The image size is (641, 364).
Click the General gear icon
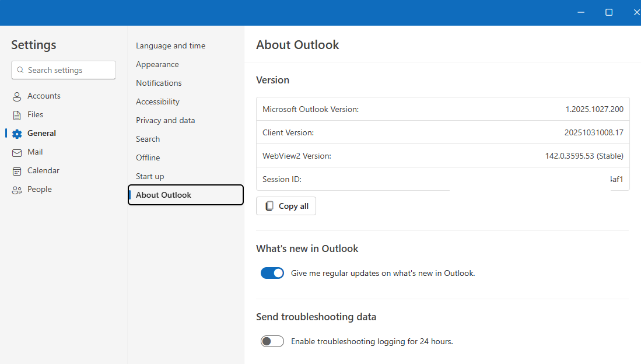pos(17,134)
